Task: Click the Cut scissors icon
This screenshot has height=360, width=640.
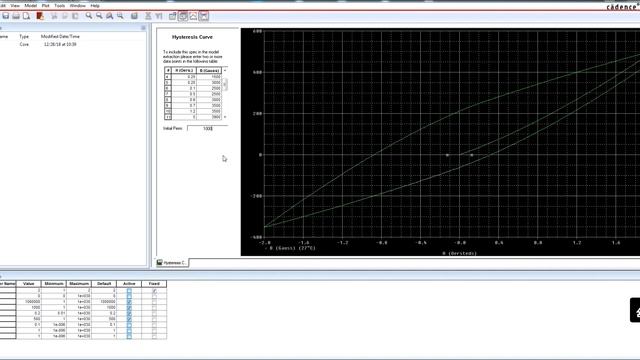Action: pyautogui.click(x=54, y=16)
